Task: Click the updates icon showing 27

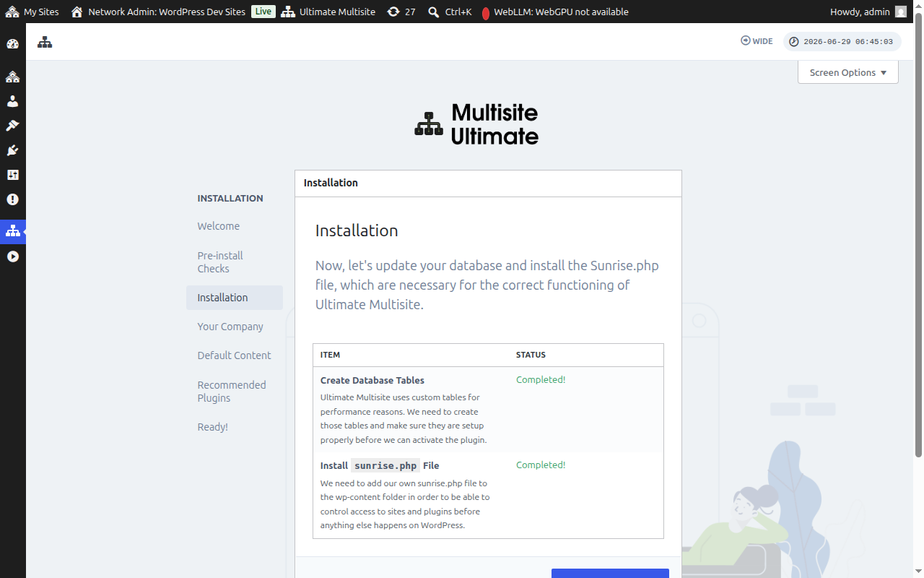Action: point(393,12)
